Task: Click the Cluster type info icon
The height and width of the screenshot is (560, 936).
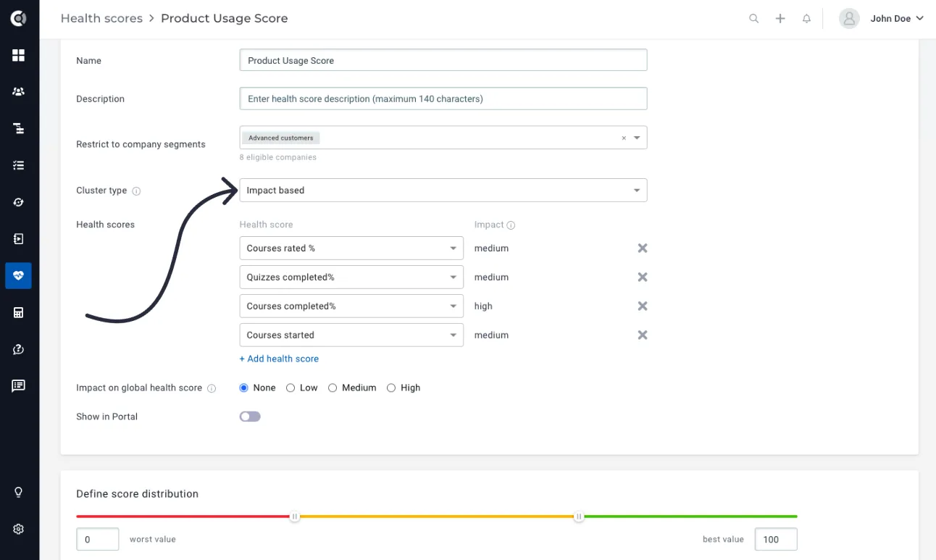Action: pyautogui.click(x=136, y=191)
